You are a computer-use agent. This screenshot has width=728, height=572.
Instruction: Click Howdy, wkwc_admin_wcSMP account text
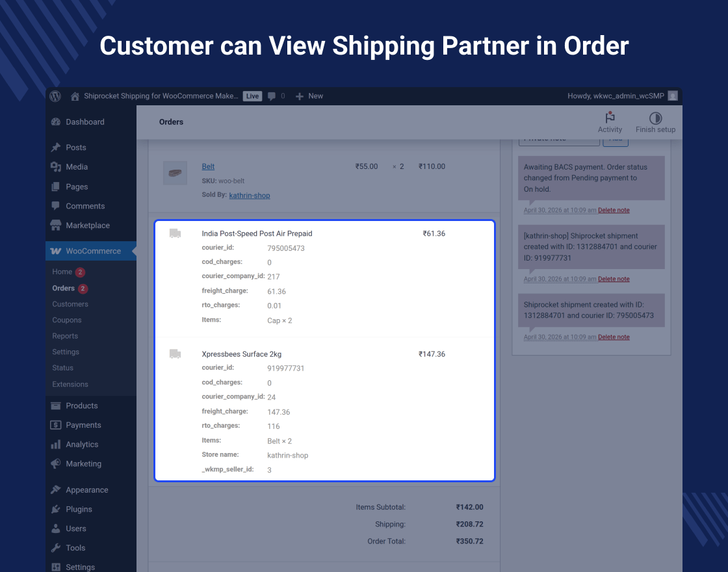(x=616, y=96)
